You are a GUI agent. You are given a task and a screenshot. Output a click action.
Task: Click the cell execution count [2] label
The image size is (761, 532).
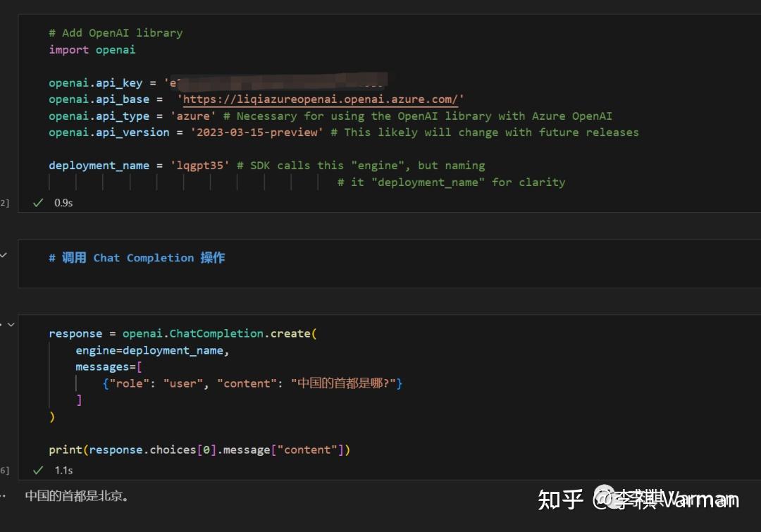[6, 202]
